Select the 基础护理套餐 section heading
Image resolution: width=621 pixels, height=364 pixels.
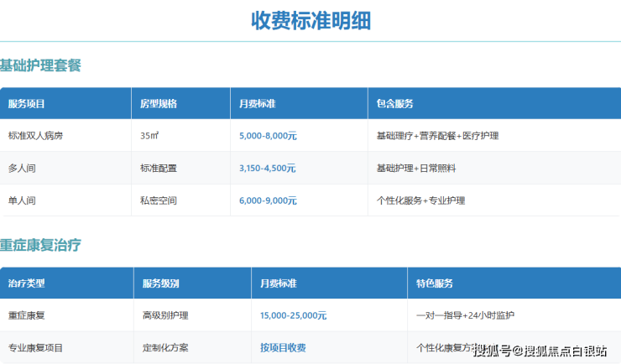[x=40, y=65]
